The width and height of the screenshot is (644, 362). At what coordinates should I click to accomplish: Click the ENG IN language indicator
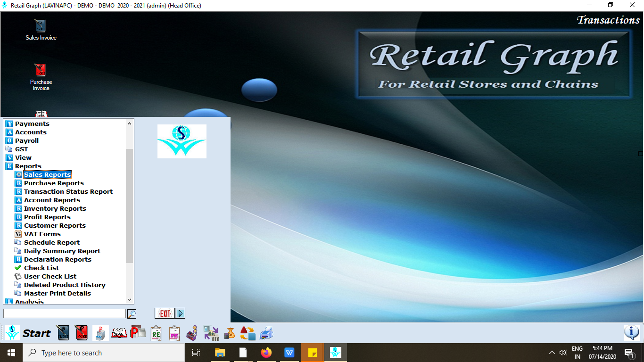577,353
